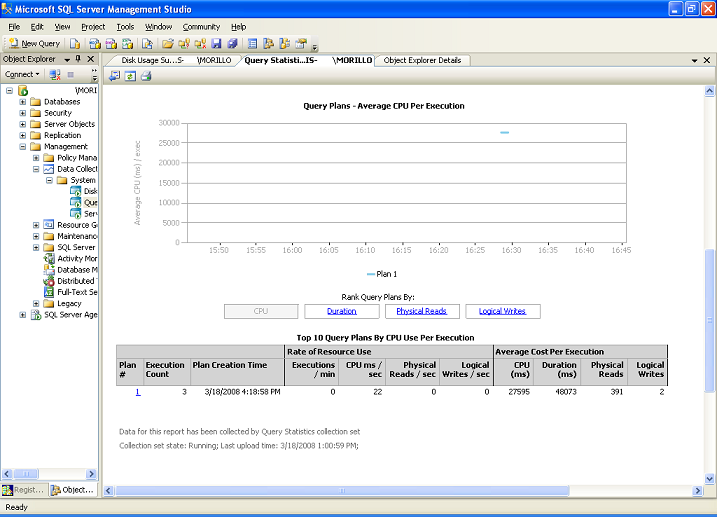Open the Tools menu

point(125,27)
